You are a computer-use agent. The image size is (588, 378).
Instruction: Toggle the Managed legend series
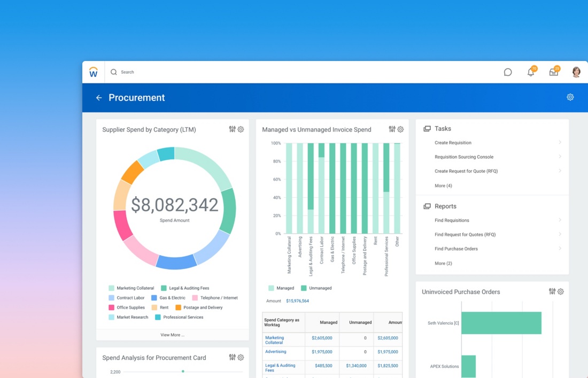[281, 288]
